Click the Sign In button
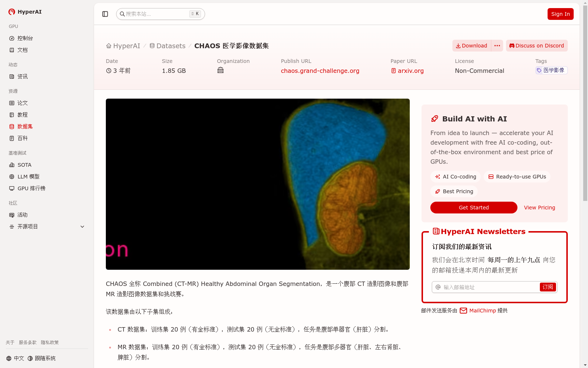588x368 pixels. 560,14
